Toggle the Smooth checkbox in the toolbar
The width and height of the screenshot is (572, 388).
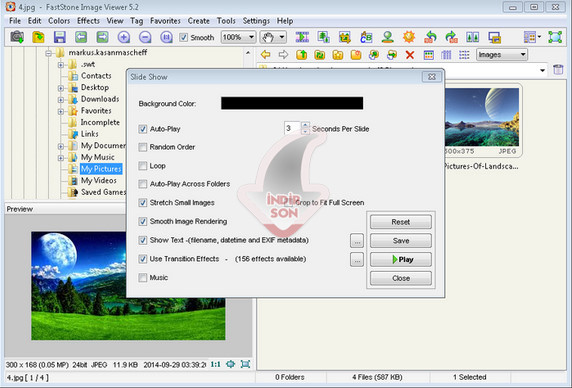click(x=183, y=37)
